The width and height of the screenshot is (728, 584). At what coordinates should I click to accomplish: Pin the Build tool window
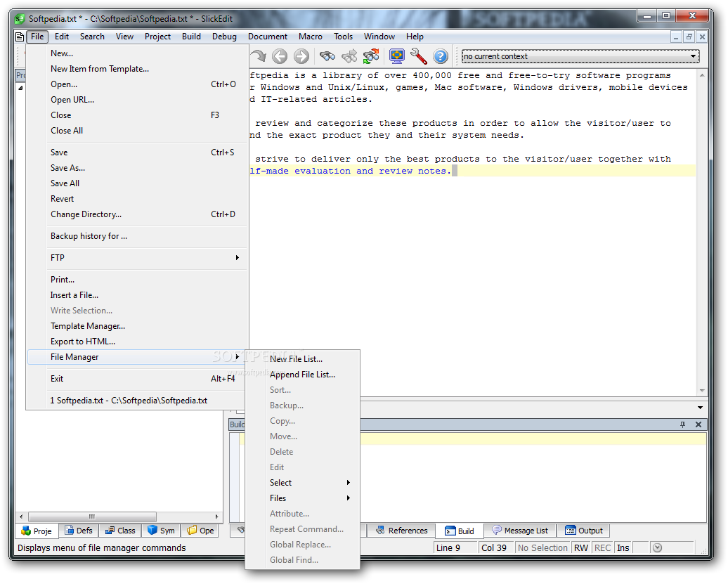(682, 424)
